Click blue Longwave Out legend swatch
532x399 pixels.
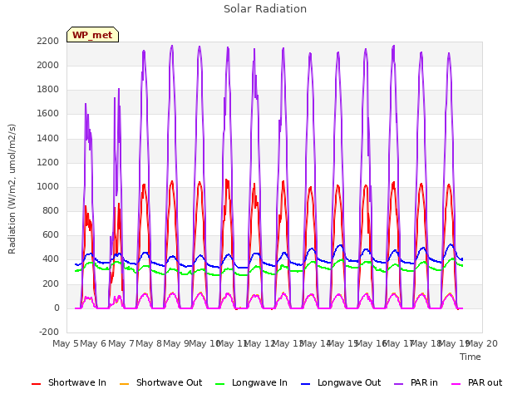[306, 384]
